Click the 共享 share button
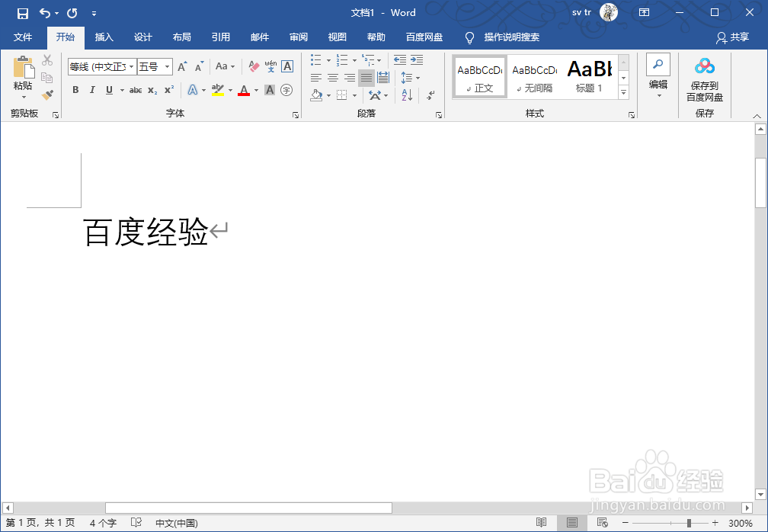This screenshot has width=768, height=532. 733,37
